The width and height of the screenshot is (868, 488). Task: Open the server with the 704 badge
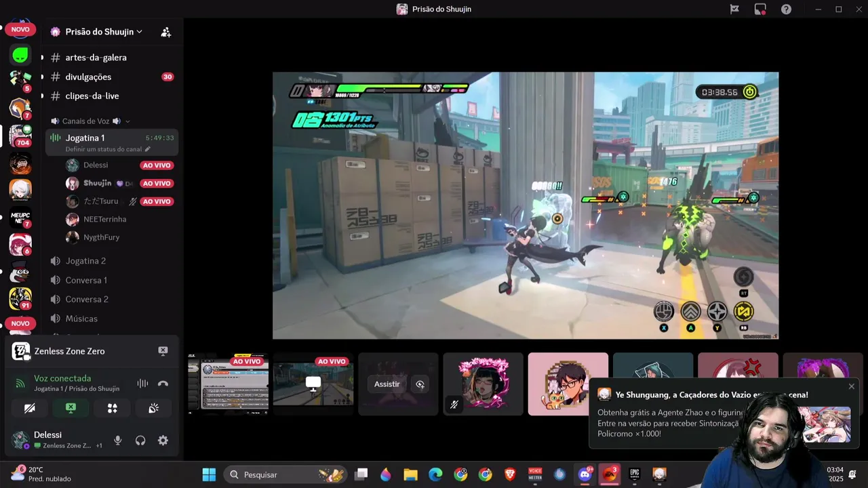tap(20, 136)
